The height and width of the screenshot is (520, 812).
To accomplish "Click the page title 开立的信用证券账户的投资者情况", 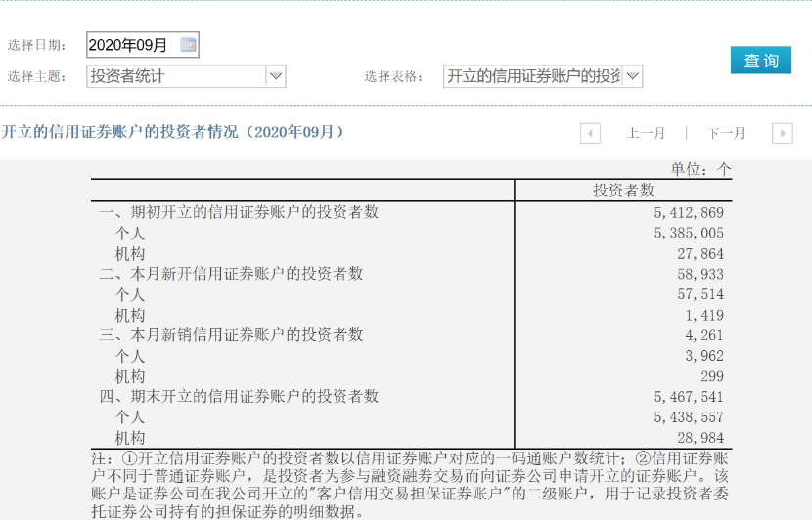I will coord(172,132).
